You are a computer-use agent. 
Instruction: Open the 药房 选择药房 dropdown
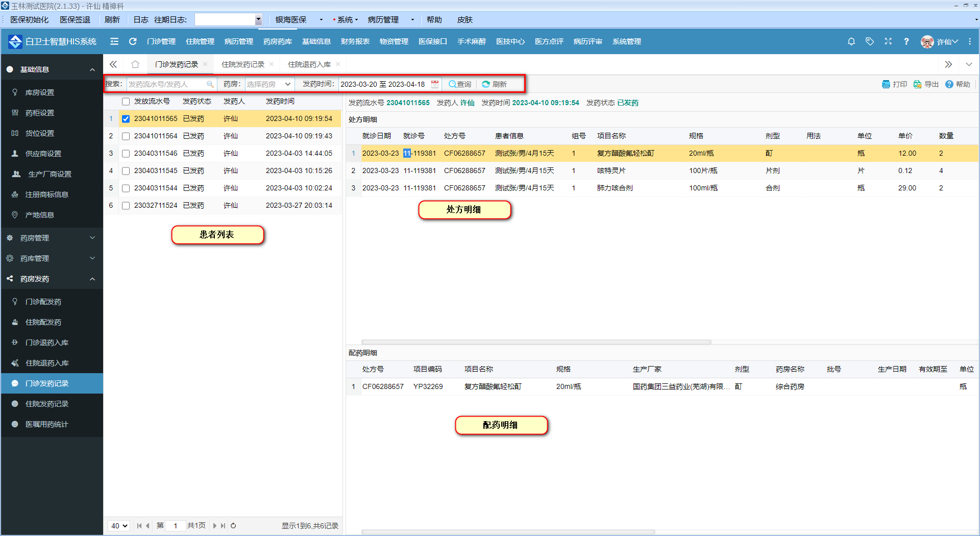click(269, 84)
